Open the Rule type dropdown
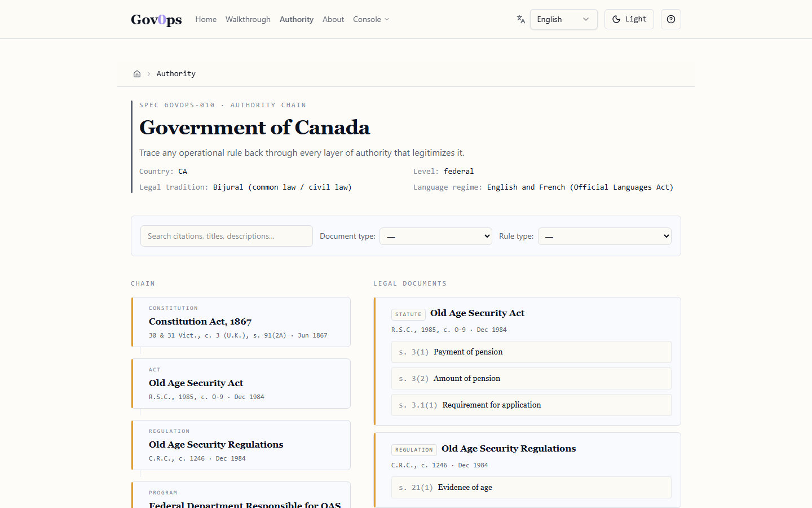 (x=604, y=236)
